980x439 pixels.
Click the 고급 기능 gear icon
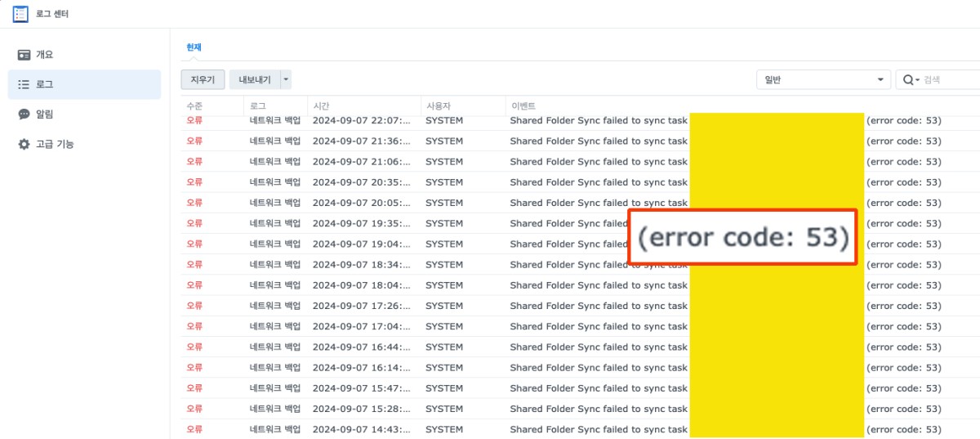click(x=24, y=144)
